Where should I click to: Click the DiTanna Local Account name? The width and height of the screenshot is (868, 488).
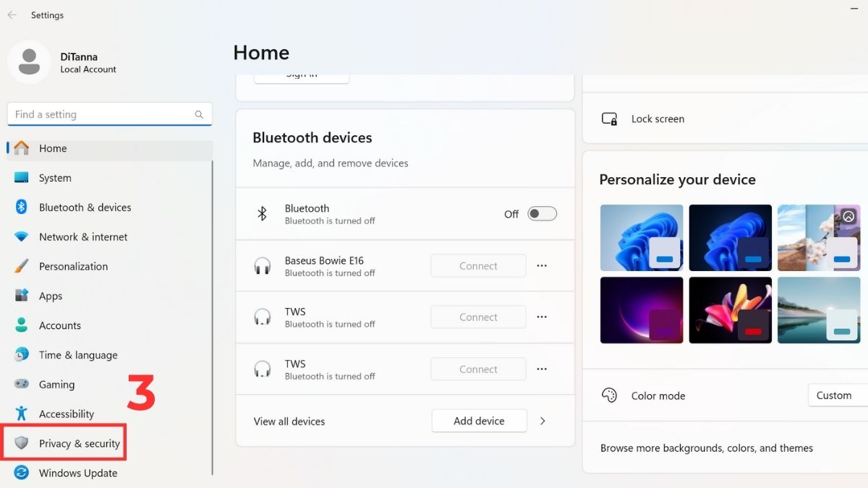click(88, 63)
